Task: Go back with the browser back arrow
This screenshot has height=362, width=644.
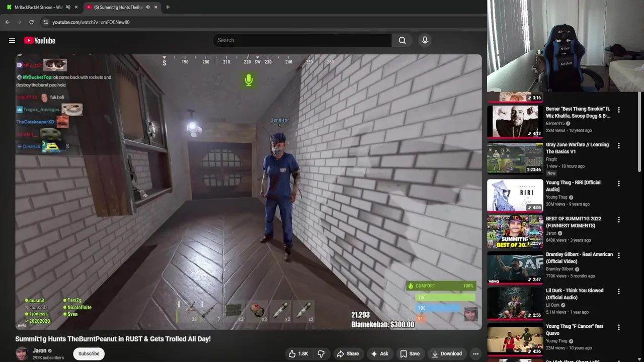Action: tap(8, 22)
